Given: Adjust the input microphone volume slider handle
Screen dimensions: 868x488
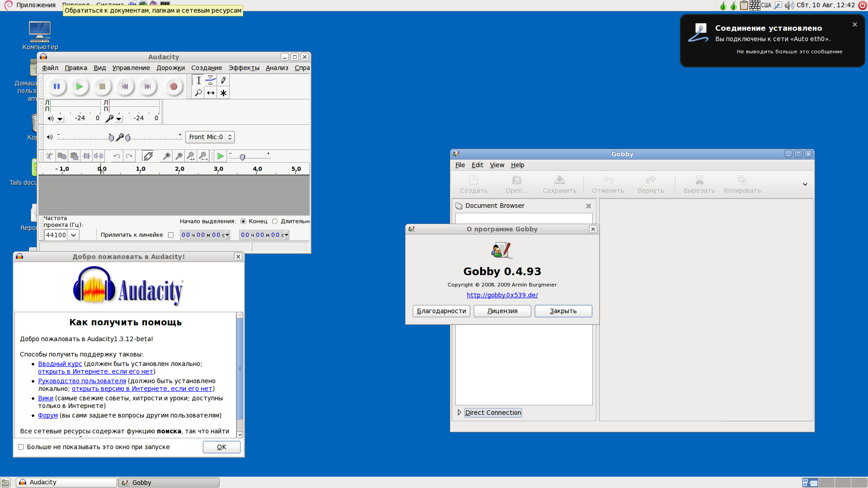Looking at the screenshot, I should [127, 138].
